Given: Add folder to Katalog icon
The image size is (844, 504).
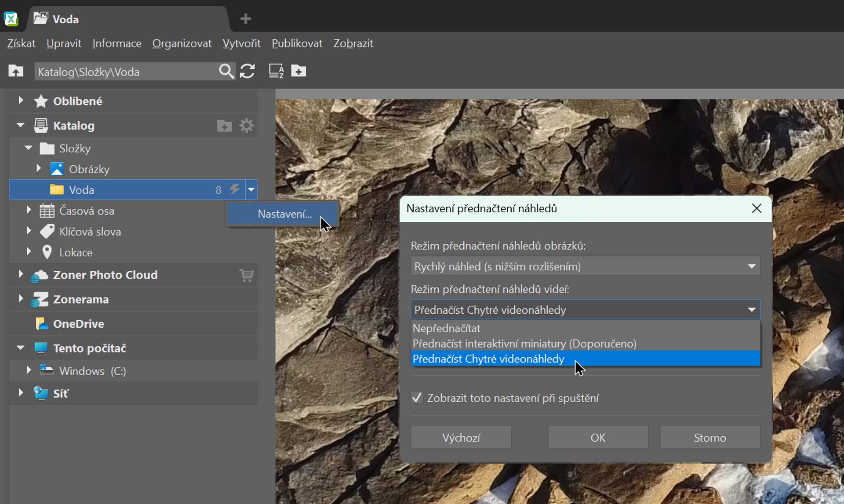Looking at the screenshot, I should click(x=224, y=126).
